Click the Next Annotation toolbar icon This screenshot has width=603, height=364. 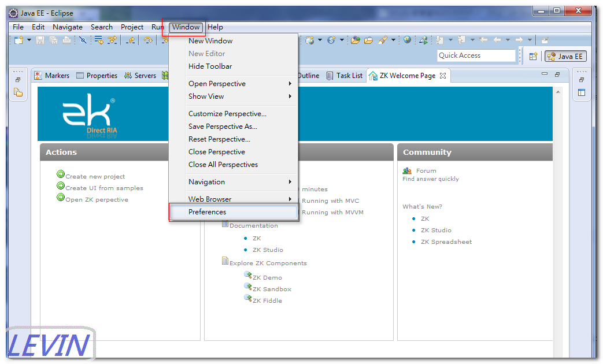point(440,40)
